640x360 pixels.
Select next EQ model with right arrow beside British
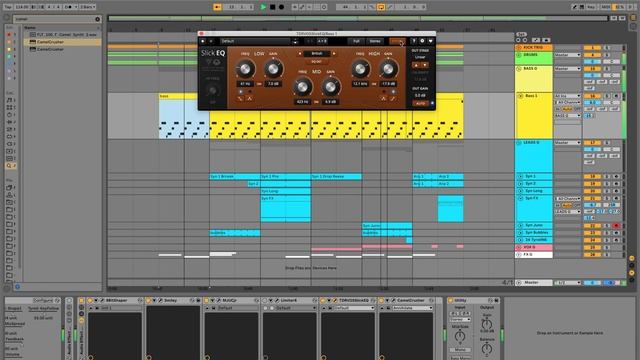pyautogui.click(x=333, y=53)
